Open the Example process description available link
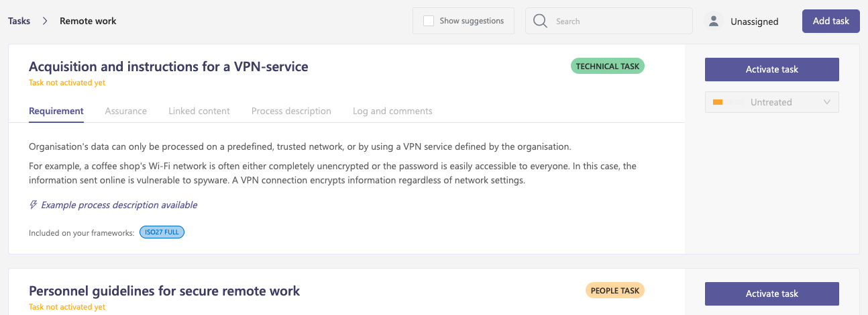Image resolution: width=868 pixels, height=315 pixels. 119,205
